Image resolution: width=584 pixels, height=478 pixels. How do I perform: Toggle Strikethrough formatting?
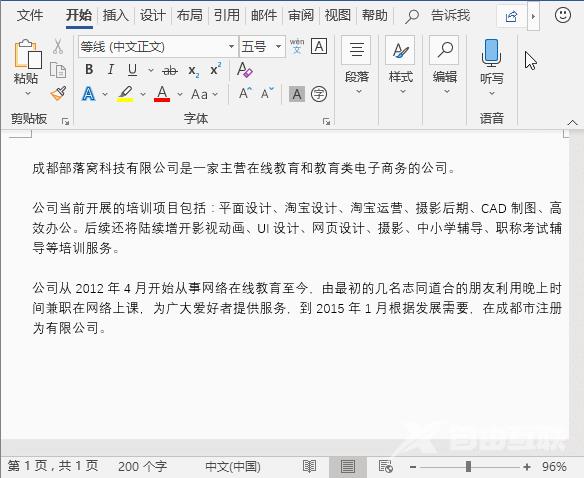(170, 70)
